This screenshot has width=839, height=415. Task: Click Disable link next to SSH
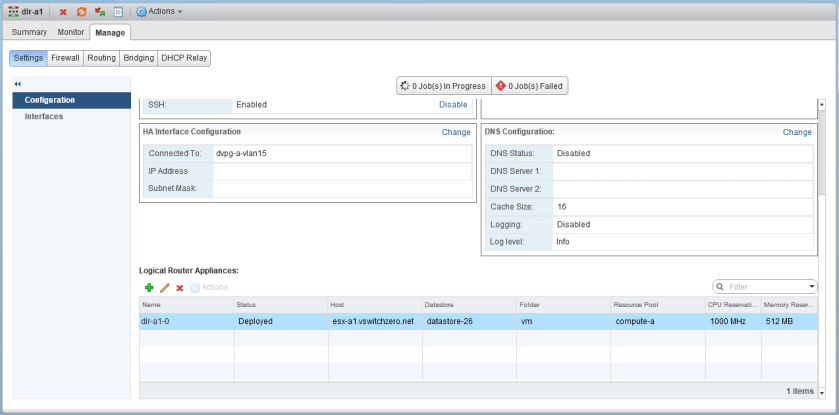(x=453, y=104)
